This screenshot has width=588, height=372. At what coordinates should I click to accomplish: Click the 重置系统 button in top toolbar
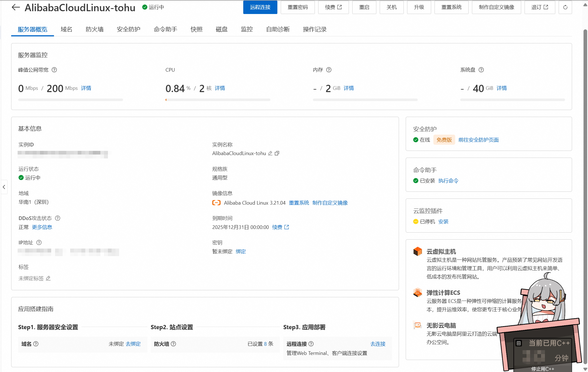pyautogui.click(x=452, y=7)
